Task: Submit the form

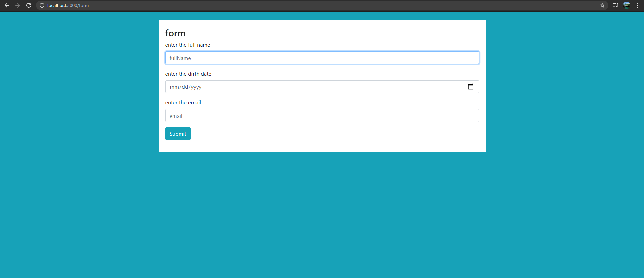Action: tap(178, 134)
